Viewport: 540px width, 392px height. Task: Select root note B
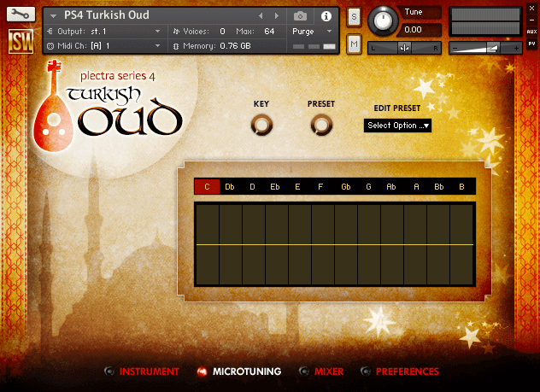pos(462,187)
